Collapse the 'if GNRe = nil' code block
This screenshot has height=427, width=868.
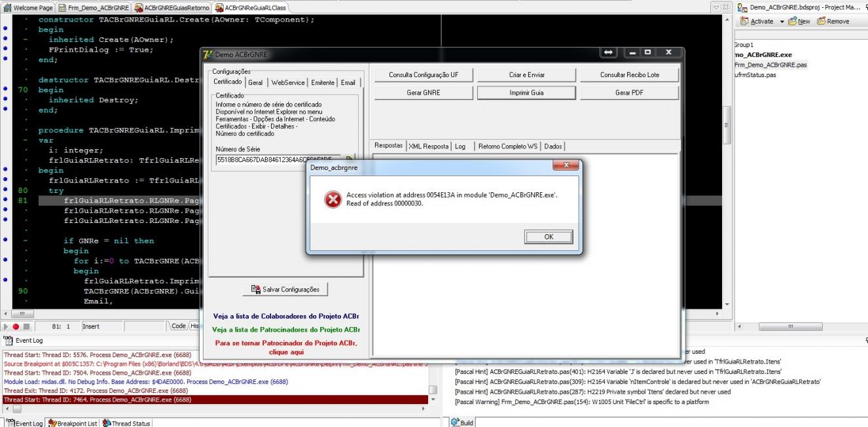[x=25, y=241]
